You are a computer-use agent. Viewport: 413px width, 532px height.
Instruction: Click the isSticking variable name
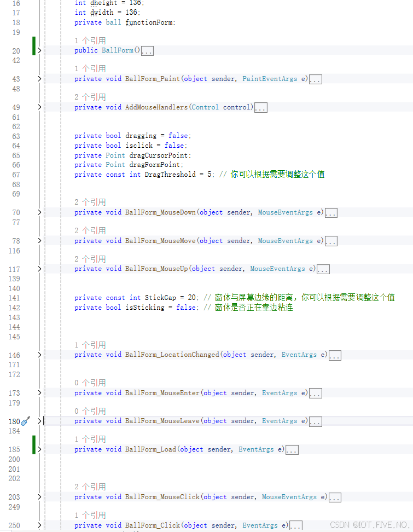point(145,308)
